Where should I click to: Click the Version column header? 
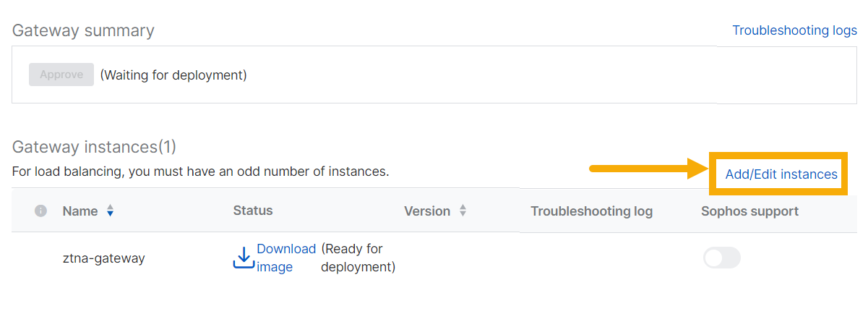[427, 211]
